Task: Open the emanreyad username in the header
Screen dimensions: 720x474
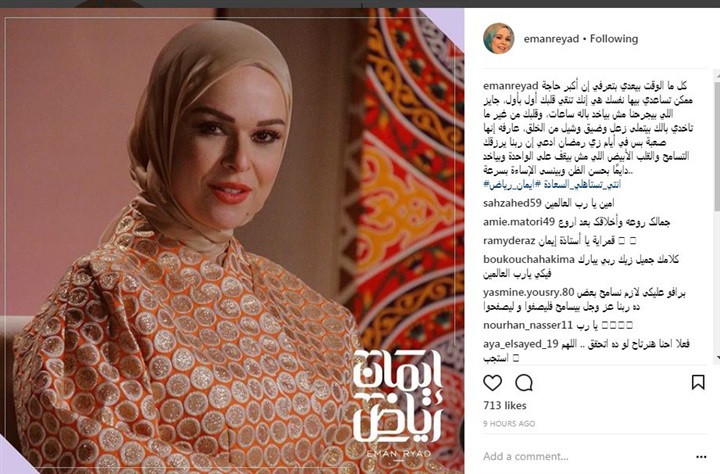Action: point(551,39)
